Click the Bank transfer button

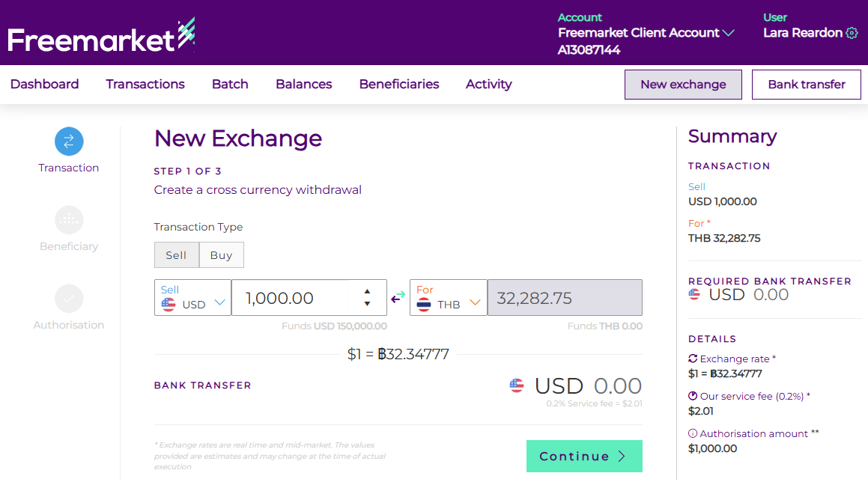coord(807,85)
